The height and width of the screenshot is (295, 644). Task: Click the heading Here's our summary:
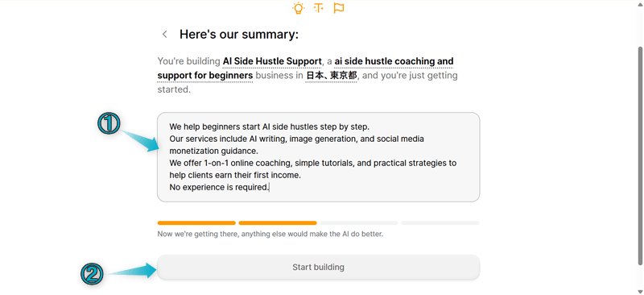click(239, 35)
